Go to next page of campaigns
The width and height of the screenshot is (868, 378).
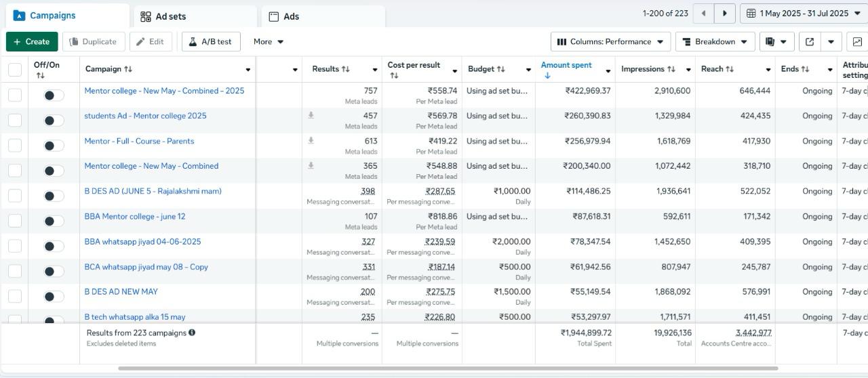tap(725, 13)
